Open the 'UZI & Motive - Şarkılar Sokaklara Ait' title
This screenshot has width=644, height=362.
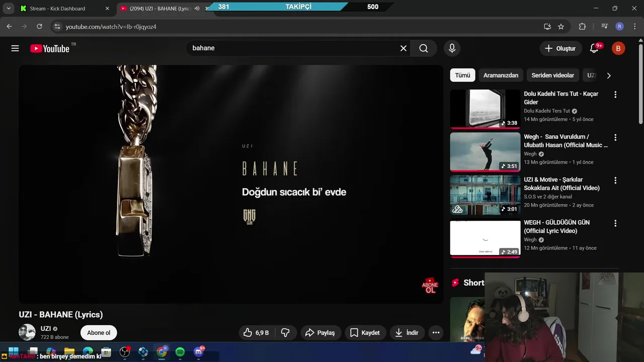561,184
